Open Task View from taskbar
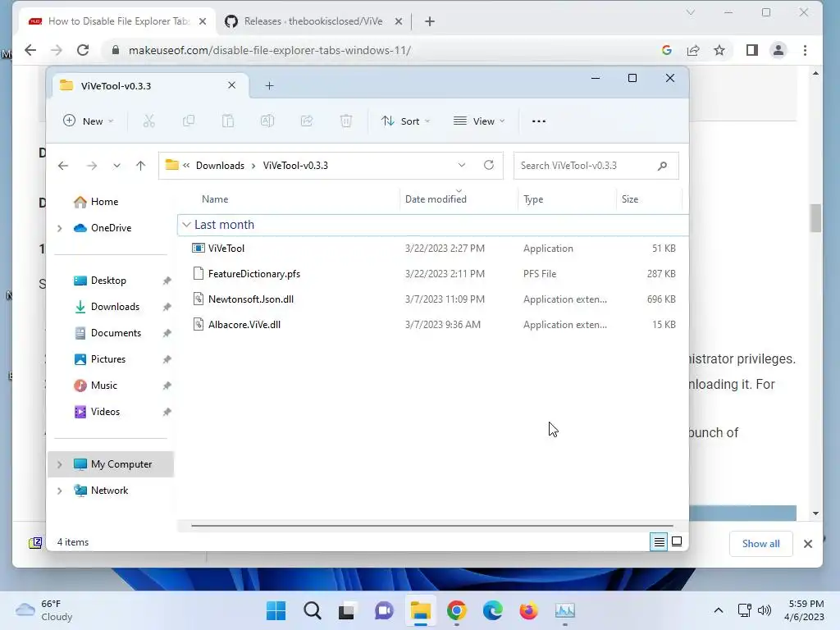The width and height of the screenshot is (840, 630). 347,610
